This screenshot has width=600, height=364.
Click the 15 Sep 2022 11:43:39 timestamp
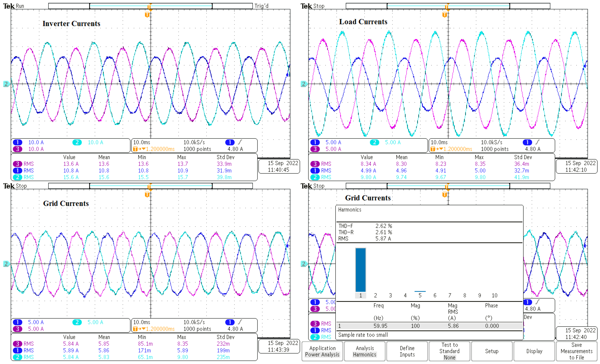pyautogui.click(x=279, y=346)
